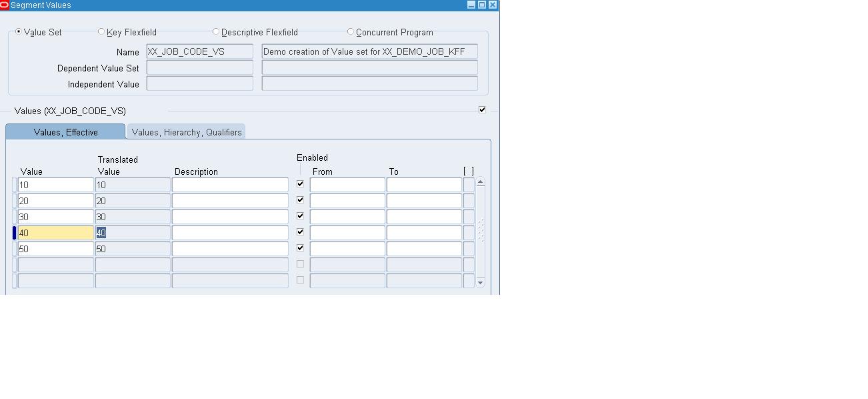Click the Independent Value input field
The image size is (868, 399).
click(199, 83)
